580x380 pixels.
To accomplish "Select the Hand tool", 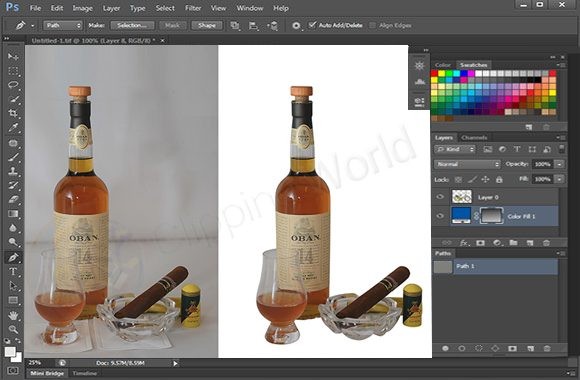I will [x=13, y=316].
